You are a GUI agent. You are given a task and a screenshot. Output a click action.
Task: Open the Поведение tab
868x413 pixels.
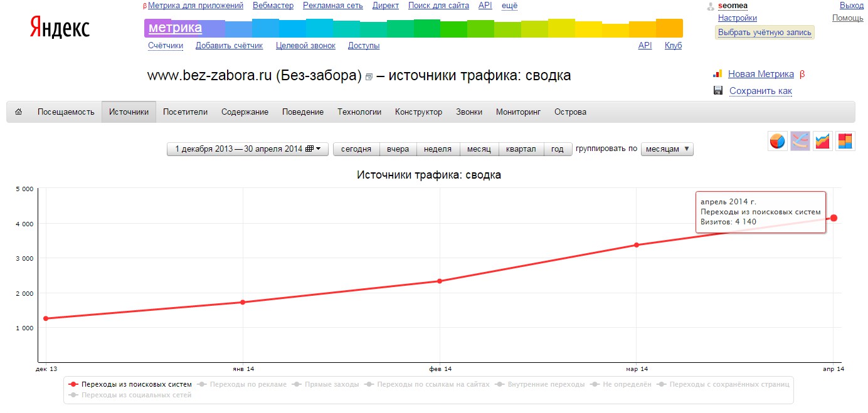[x=303, y=112]
